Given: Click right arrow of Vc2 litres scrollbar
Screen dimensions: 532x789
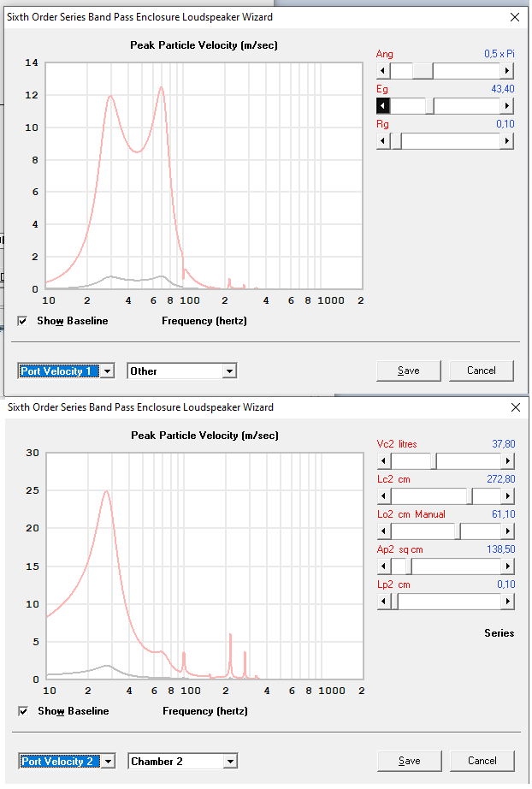Looking at the screenshot, I should pos(508,461).
